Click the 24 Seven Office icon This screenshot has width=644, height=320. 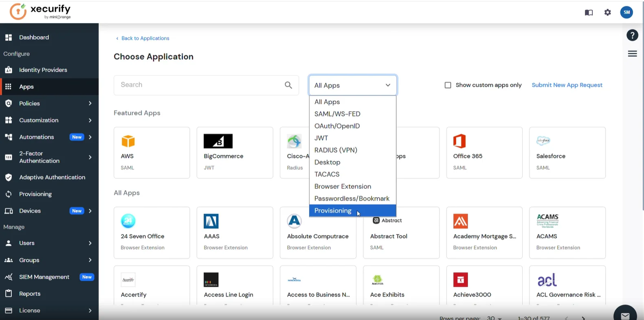tap(128, 221)
